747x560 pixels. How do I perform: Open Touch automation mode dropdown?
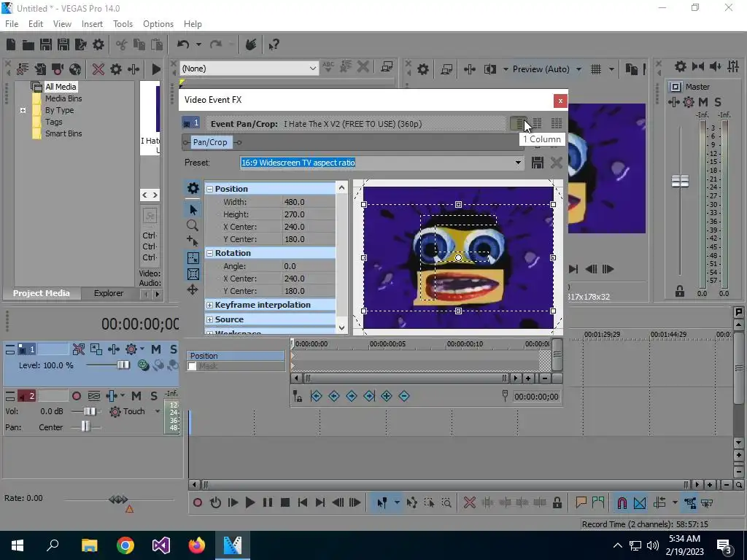[x=158, y=411]
